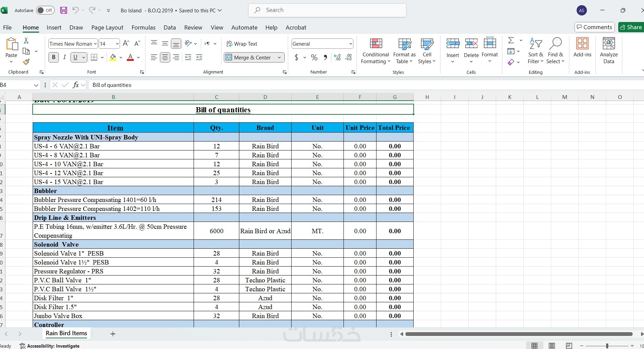Switch to Page Layout view in status bar
The image size is (644, 349).
click(552, 346)
